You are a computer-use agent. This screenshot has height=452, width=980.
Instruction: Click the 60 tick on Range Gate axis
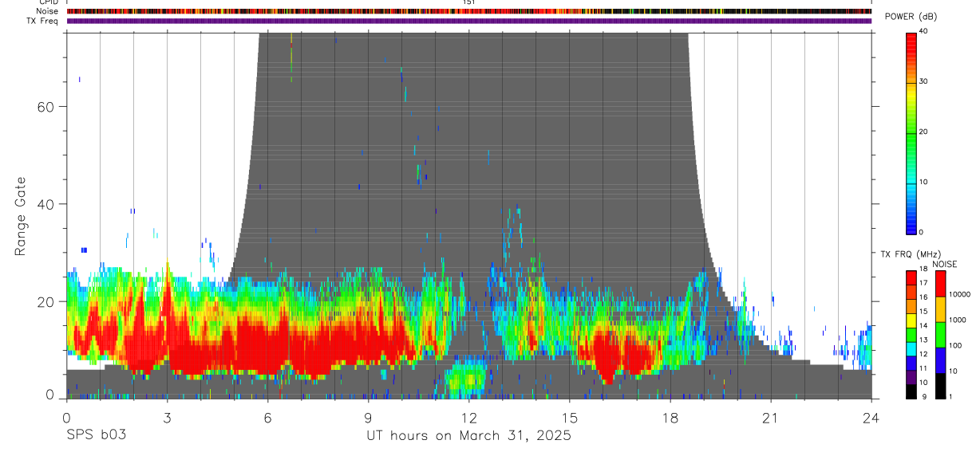coord(48,106)
